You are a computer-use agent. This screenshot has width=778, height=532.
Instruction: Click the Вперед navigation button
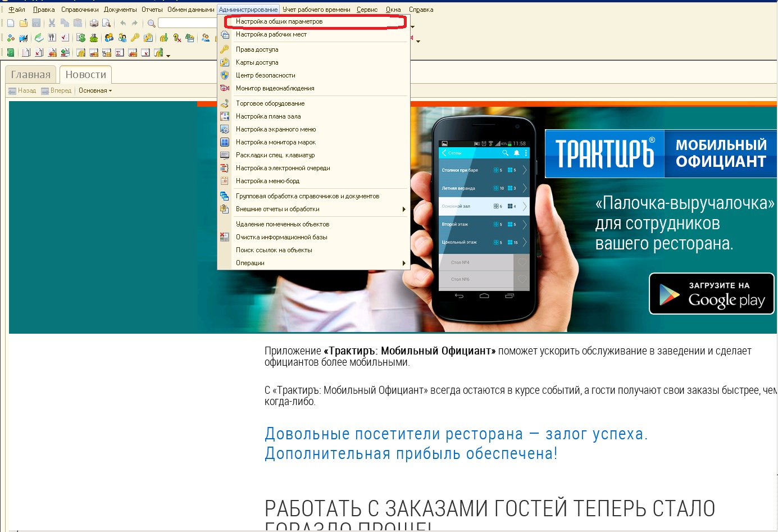tap(56, 90)
